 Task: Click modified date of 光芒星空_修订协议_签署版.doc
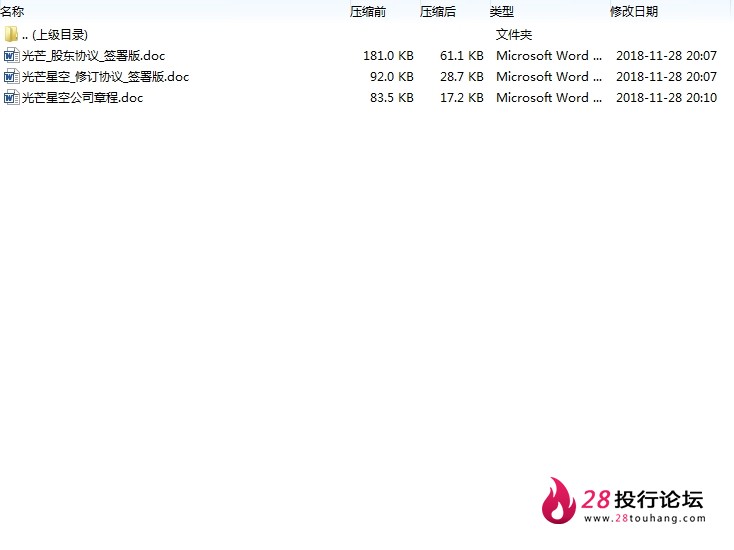[667, 77]
